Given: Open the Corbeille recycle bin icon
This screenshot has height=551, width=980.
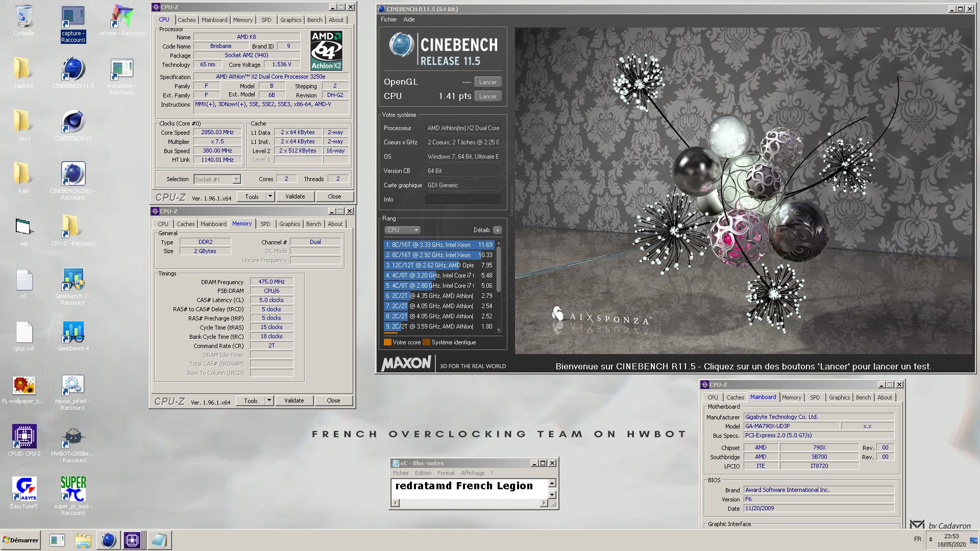Looking at the screenshot, I should [24, 21].
